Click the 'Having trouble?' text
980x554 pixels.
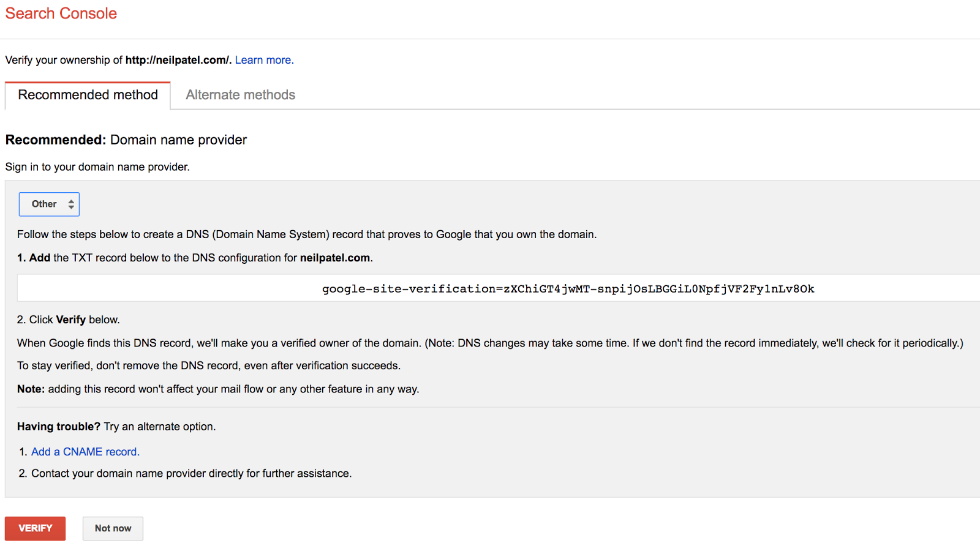coord(59,427)
